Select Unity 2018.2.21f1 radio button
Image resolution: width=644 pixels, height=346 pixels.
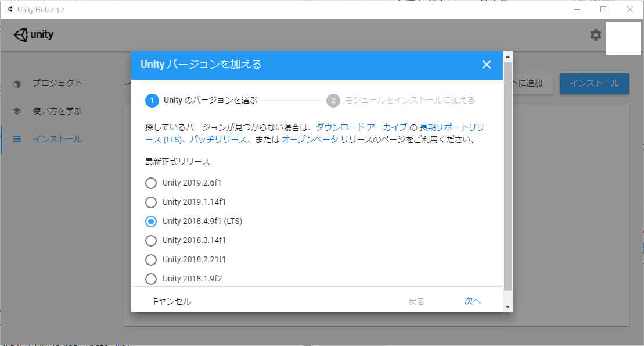(151, 259)
